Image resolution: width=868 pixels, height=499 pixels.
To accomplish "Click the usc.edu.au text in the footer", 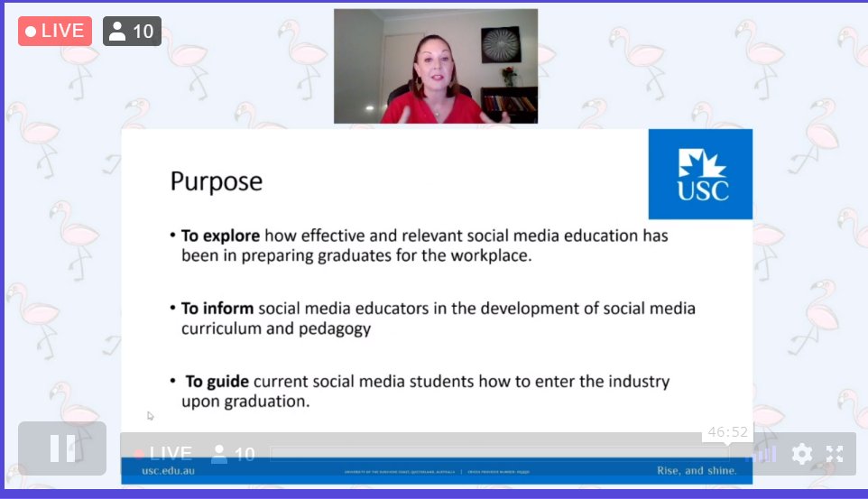I will [169, 471].
